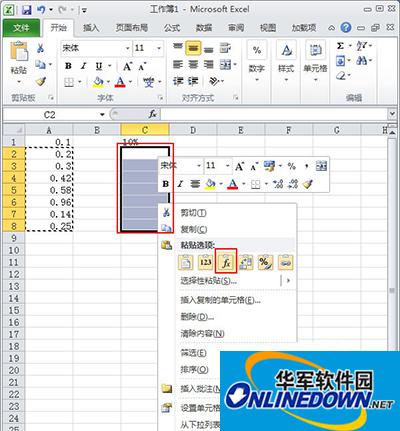Align text left in ribbon alignment group
Screen dimensions: 400x431
click(178, 65)
